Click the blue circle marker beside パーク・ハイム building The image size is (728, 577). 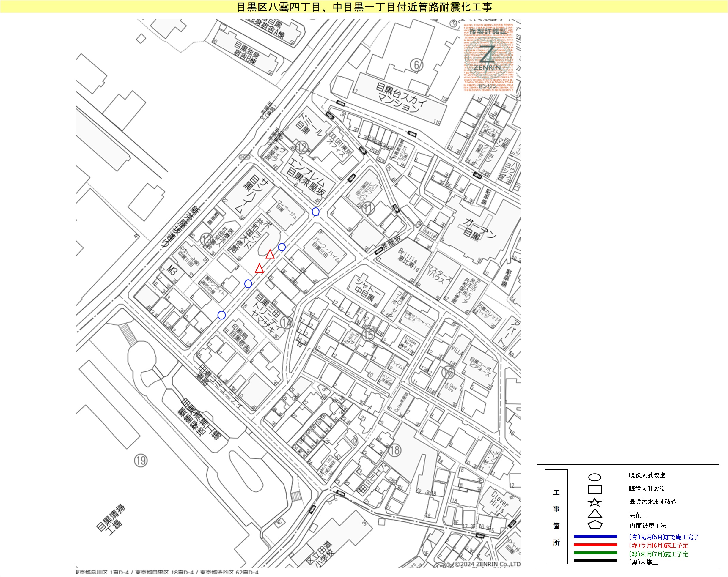pyautogui.click(x=282, y=247)
